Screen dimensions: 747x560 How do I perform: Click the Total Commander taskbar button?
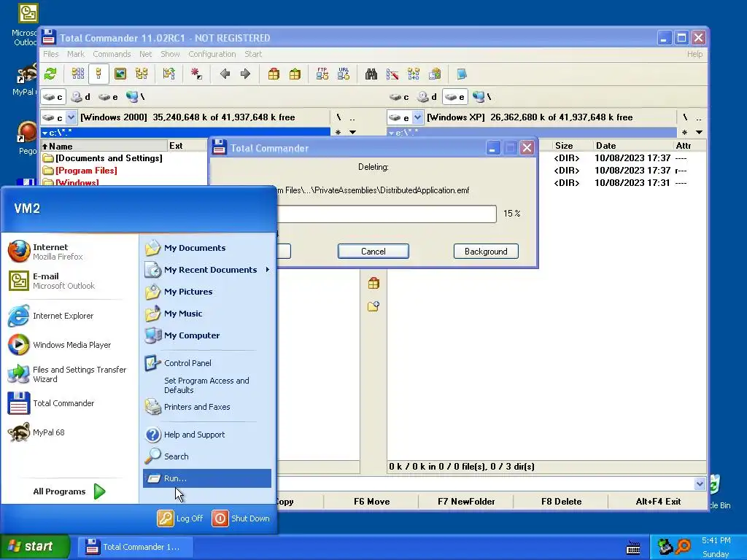(136, 547)
